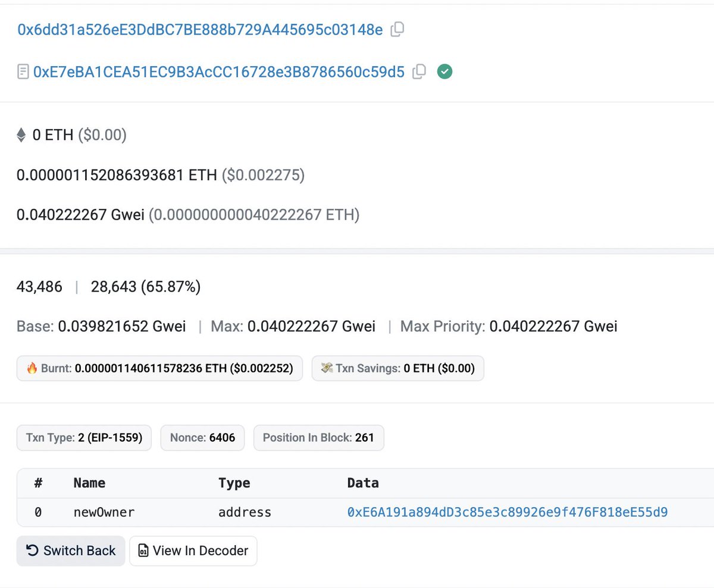Click the # column header

click(38, 483)
